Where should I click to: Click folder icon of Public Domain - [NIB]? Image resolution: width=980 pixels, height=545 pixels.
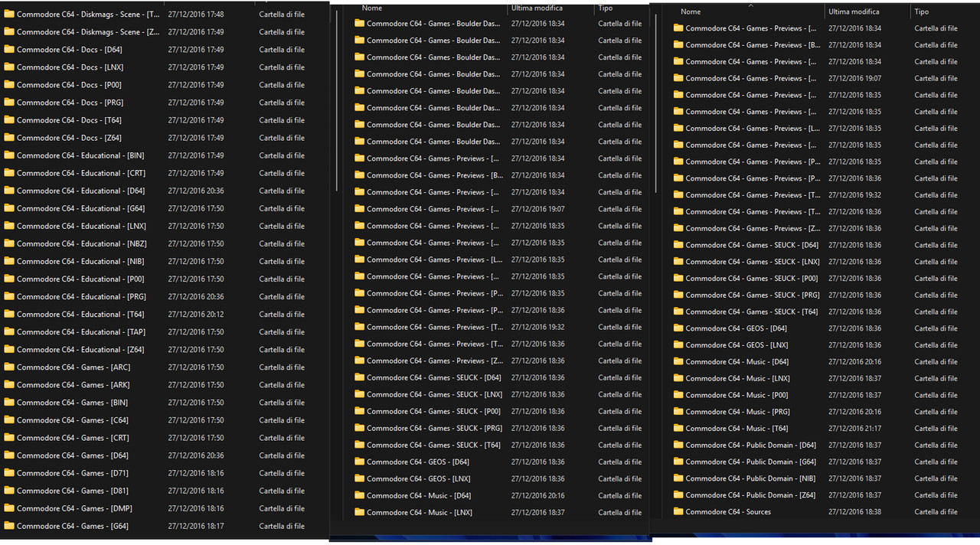[678, 478]
